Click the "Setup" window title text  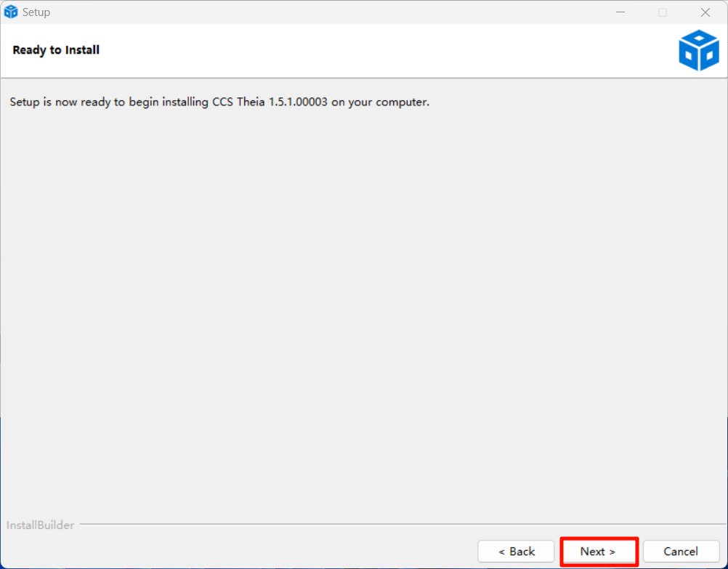pyautogui.click(x=36, y=12)
